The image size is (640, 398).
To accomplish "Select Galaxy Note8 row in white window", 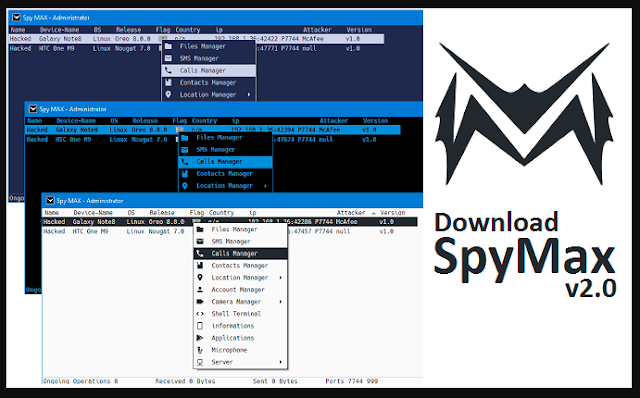I will point(230,222).
